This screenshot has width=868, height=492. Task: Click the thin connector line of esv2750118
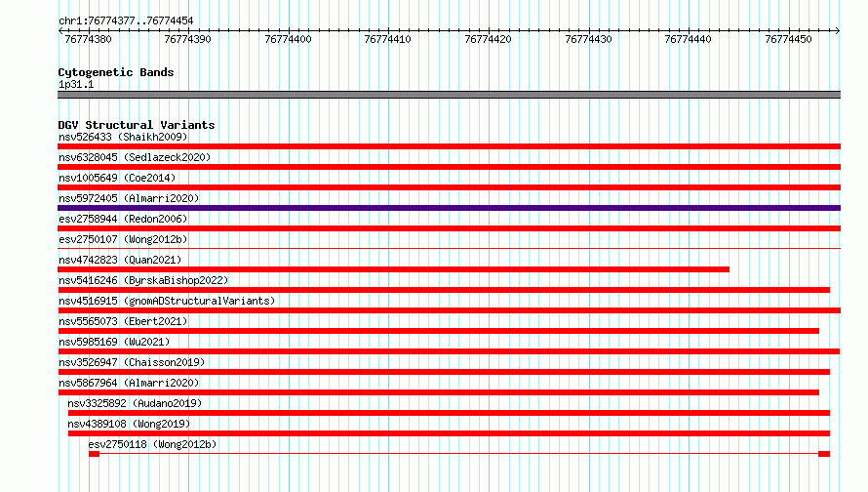(x=459, y=454)
